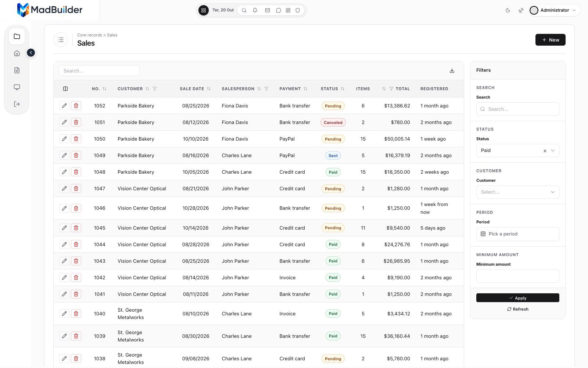Screen dimensions: 588x368
Task: Focus the Minimum amount input
Action: [517, 276]
